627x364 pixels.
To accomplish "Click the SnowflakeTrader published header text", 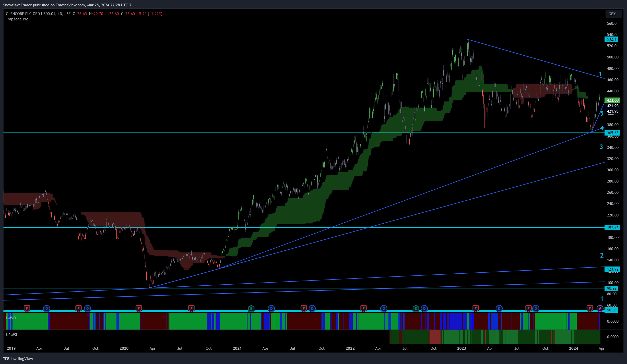I will point(67,5).
